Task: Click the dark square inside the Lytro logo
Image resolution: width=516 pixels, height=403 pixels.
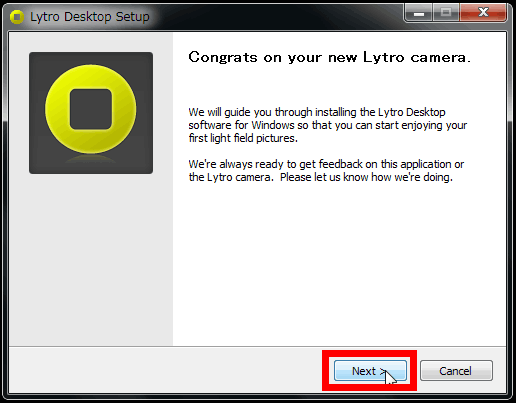Action: click(91, 109)
